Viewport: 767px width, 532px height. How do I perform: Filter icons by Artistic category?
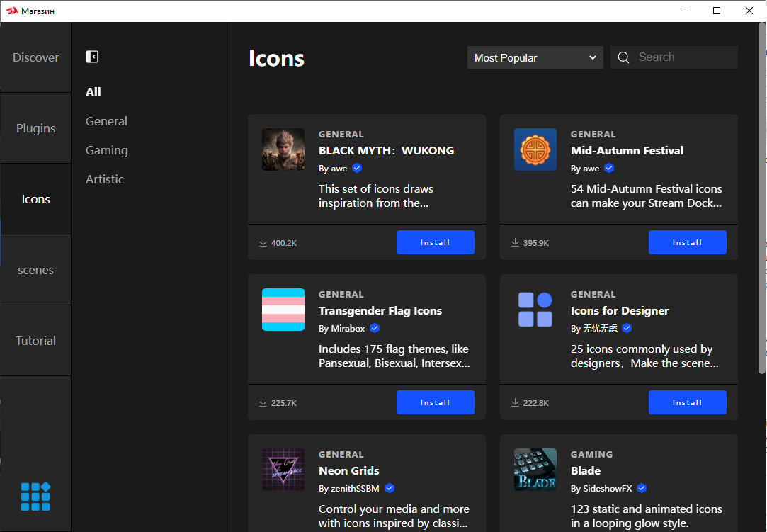point(105,179)
